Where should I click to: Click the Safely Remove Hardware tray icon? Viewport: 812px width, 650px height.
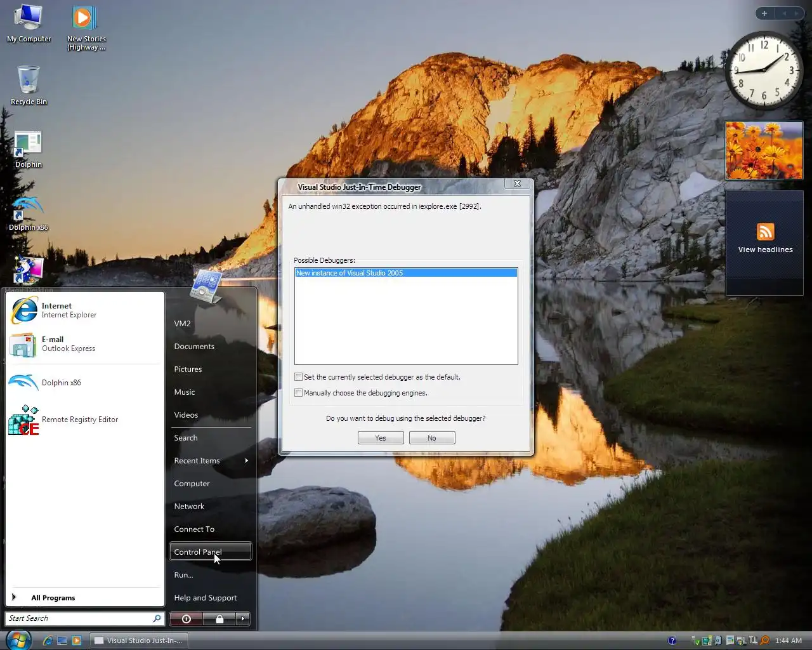click(695, 640)
